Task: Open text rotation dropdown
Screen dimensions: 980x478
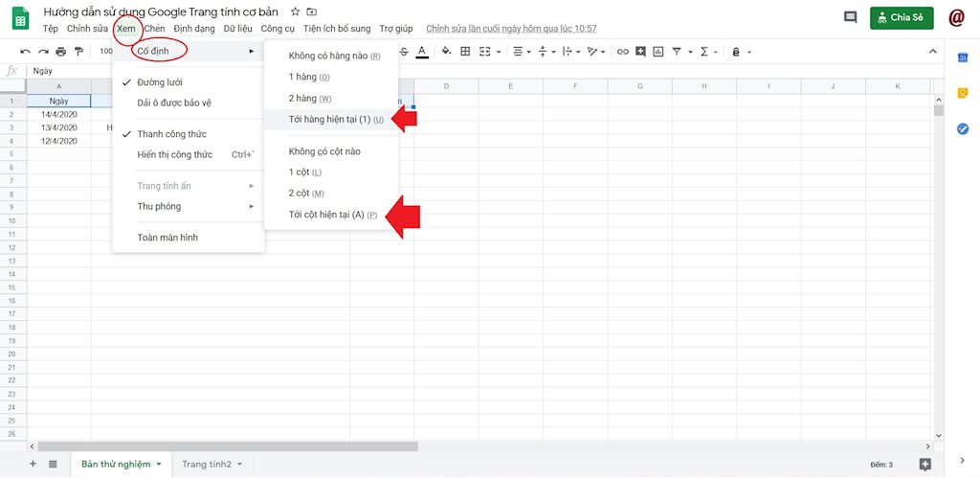Action: [595, 52]
